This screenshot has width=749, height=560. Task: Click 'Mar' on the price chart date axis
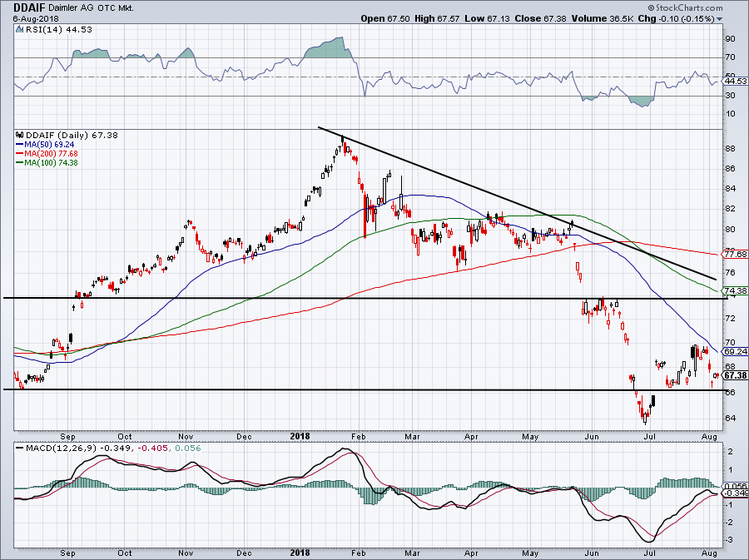[412, 437]
